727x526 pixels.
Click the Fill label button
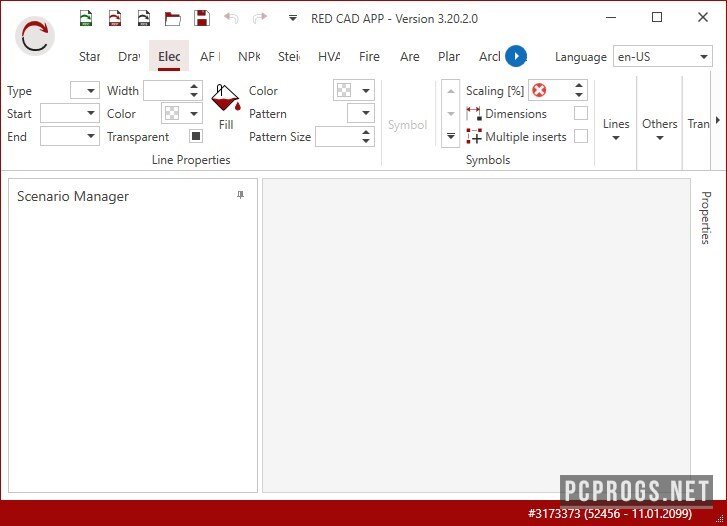(226, 125)
